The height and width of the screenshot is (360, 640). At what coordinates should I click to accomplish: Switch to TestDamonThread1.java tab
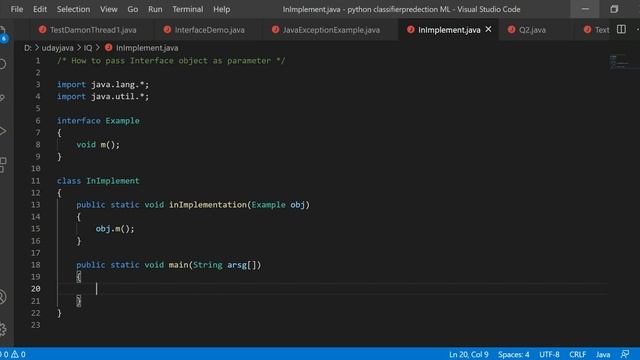point(93,30)
